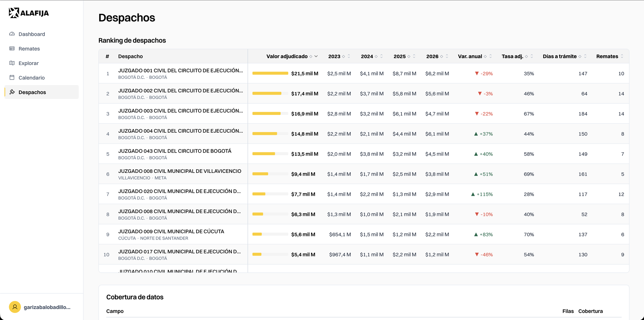Click the diamond icon next to 2024
This screenshot has height=320, width=644.
[x=376, y=57]
